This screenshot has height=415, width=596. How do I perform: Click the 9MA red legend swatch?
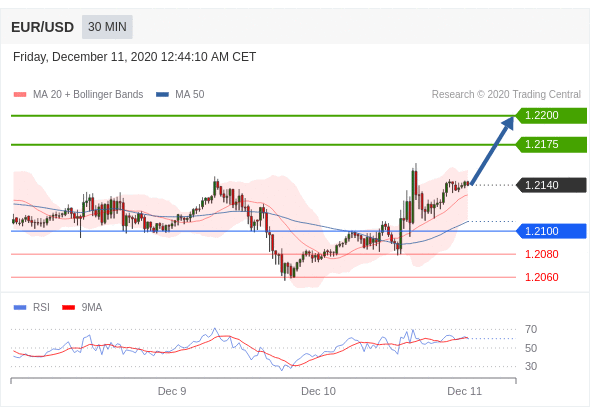coord(68,307)
